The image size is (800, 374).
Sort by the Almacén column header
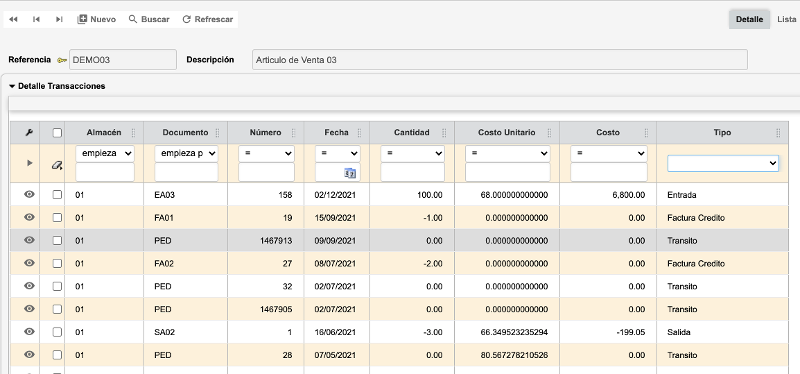coord(104,133)
